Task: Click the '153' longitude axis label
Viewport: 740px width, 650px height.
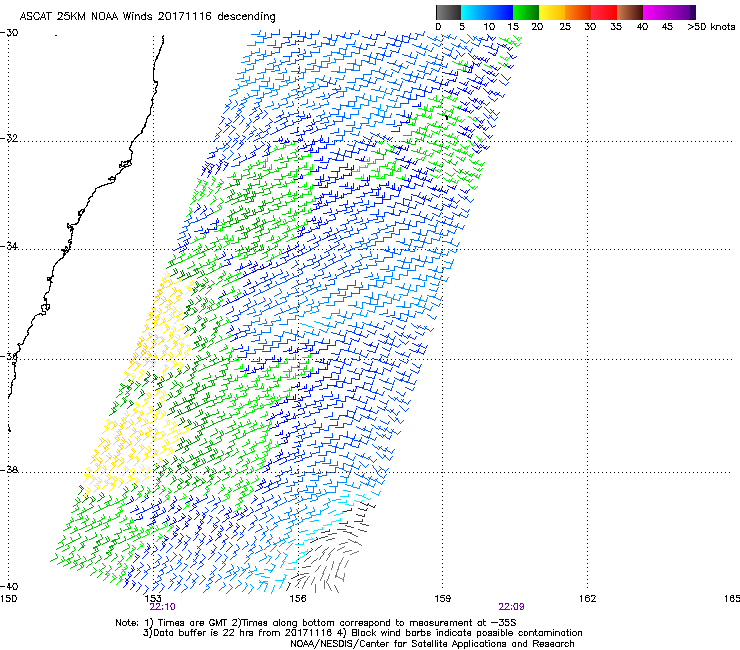Action: click(x=153, y=599)
